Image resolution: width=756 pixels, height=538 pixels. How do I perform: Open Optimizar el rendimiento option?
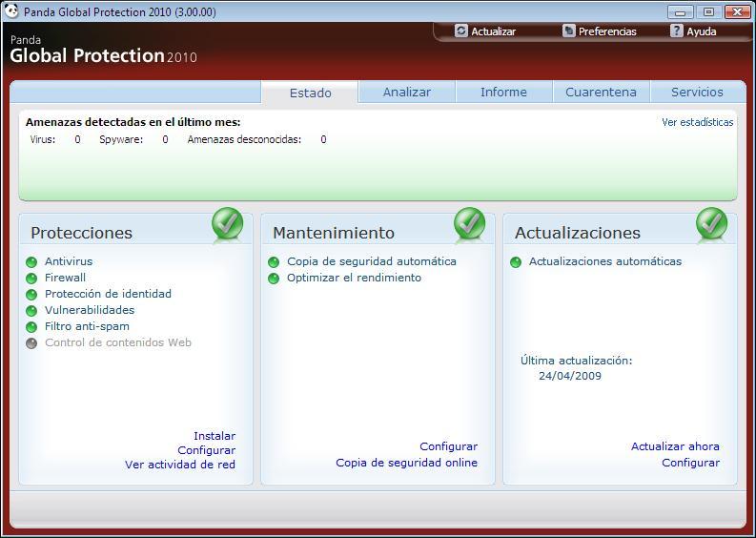coord(354,278)
